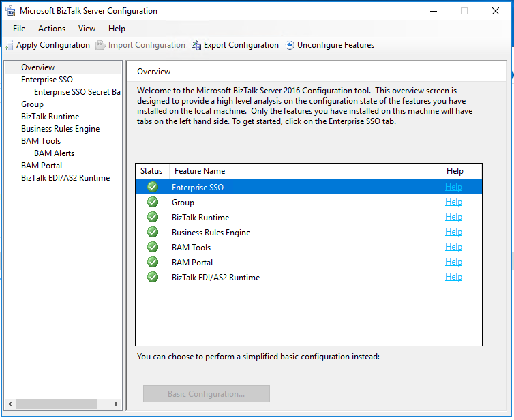Select BizTalk EDI/AS2 Runtime feature name in table
This screenshot has width=514, height=420.
click(216, 277)
